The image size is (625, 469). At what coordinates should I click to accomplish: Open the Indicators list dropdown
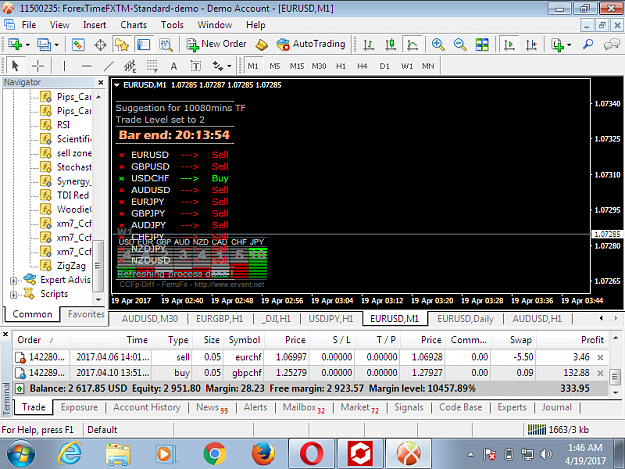[560, 44]
